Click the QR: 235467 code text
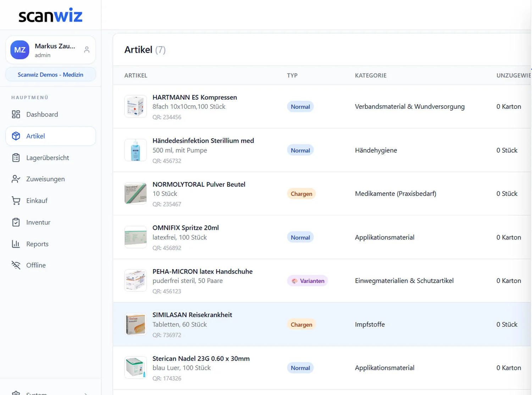Screen dimensions: 532x395 tap(167, 204)
